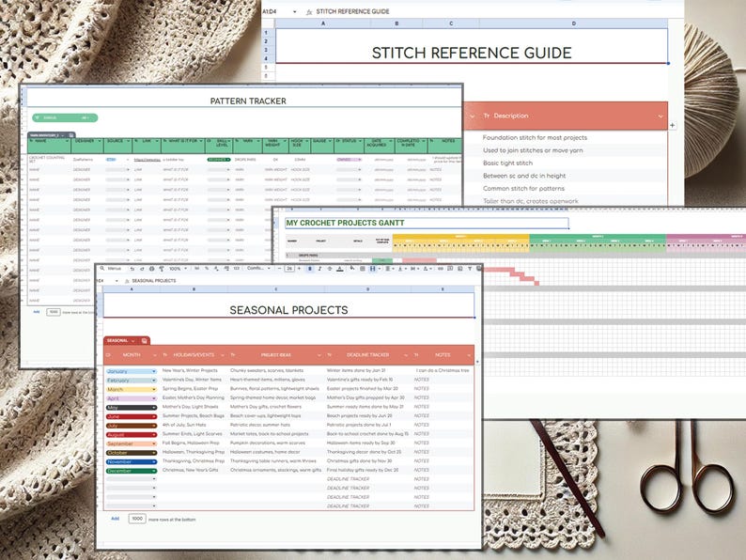
Task: Click the merge cells icon
Action: (374, 269)
